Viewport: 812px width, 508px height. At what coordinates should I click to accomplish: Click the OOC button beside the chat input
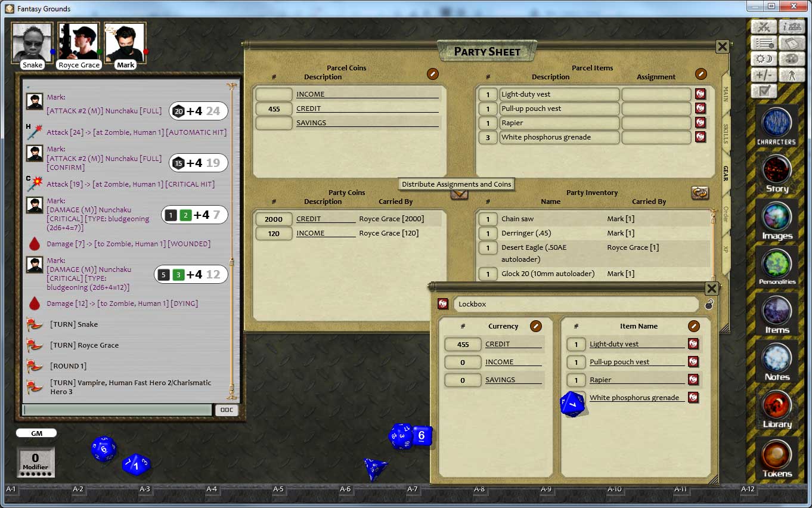point(227,410)
